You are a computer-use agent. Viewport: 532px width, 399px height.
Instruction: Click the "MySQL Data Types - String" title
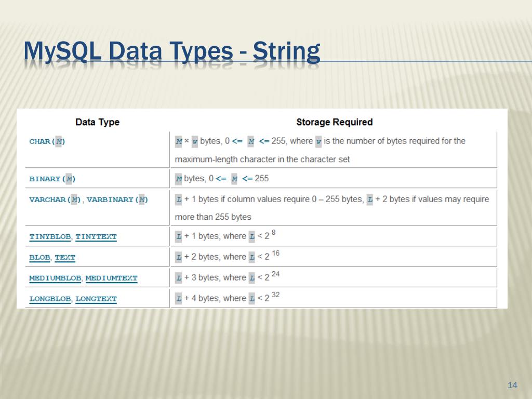coord(172,52)
